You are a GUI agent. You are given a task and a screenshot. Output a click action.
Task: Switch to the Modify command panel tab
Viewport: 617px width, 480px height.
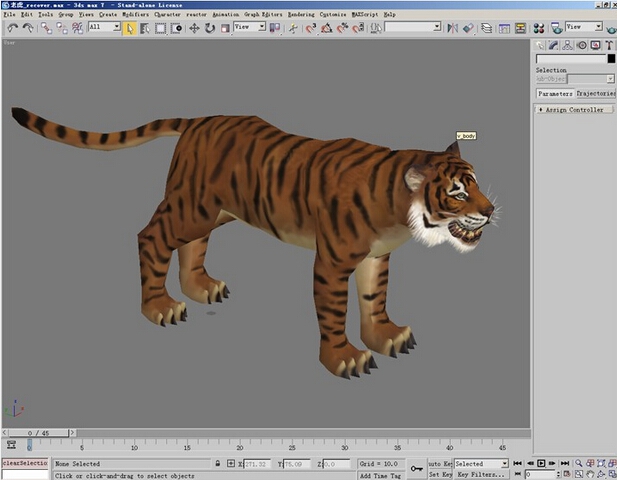tap(553, 46)
